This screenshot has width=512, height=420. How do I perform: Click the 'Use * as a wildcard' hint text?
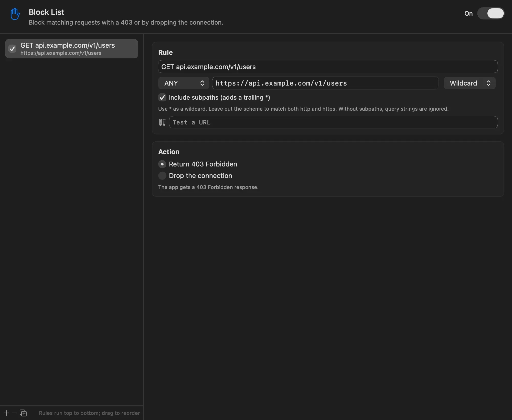click(x=303, y=109)
